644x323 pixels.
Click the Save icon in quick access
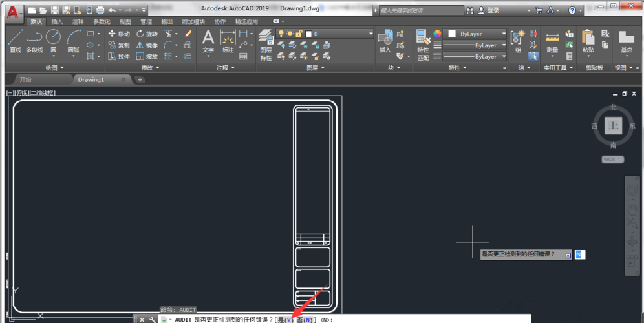pos(54,10)
